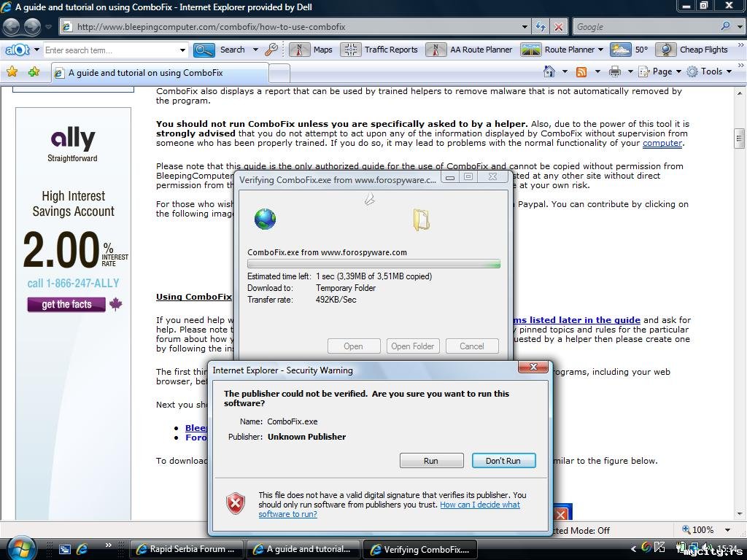Switch to Verifying ComboFix taskbar item
The image size is (747, 560).
coord(420,549)
